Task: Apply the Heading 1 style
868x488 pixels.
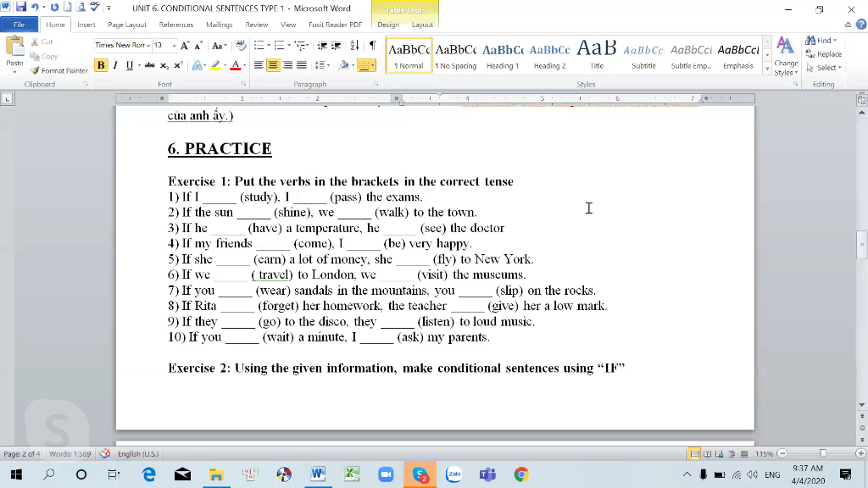Action: pyautogui.click(x=503, y=55)
